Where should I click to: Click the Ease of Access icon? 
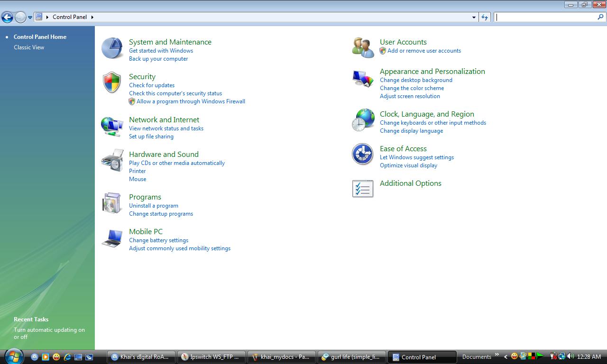pyautogui.click(x=363, y=155)
